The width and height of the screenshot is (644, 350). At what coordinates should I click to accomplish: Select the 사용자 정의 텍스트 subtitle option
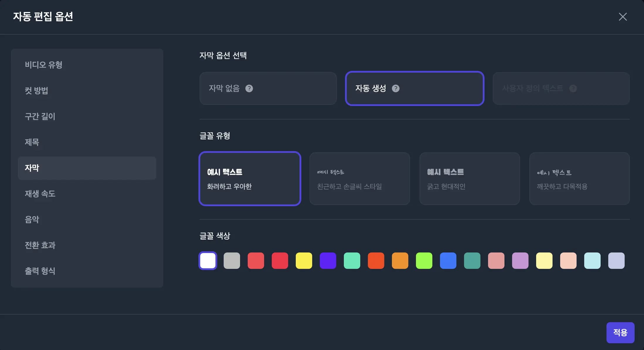pyautogui.click(x=561, y=88)
